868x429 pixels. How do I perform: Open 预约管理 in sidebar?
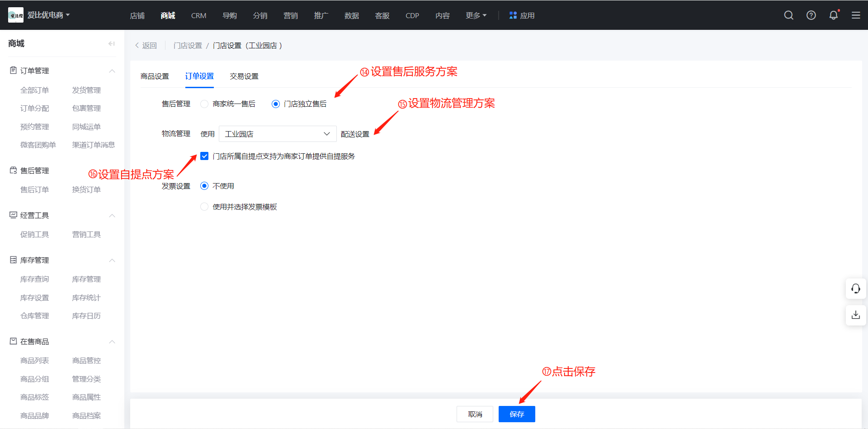pos(34,127)
